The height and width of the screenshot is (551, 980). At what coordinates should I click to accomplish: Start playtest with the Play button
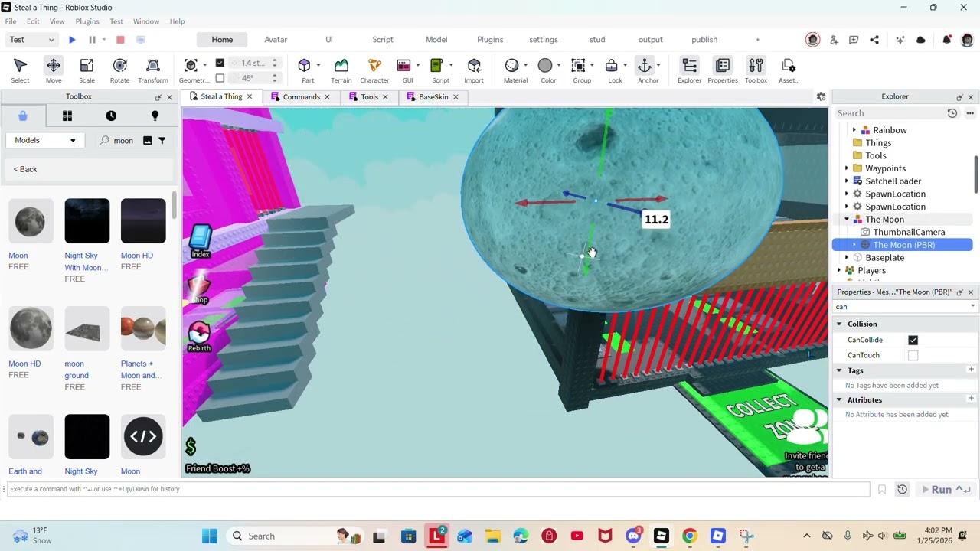72,40
